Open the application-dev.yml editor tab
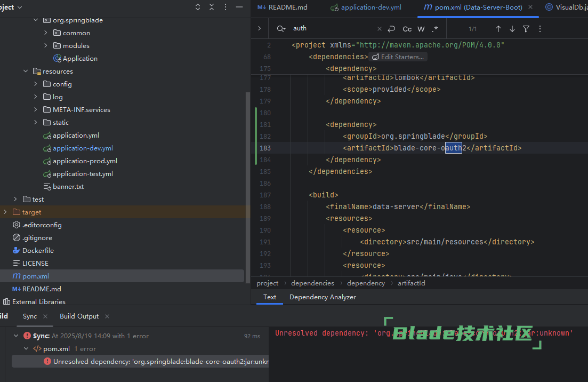Image resolution: width=588 pixels, height=382 pixels. [x=370, y=7]
